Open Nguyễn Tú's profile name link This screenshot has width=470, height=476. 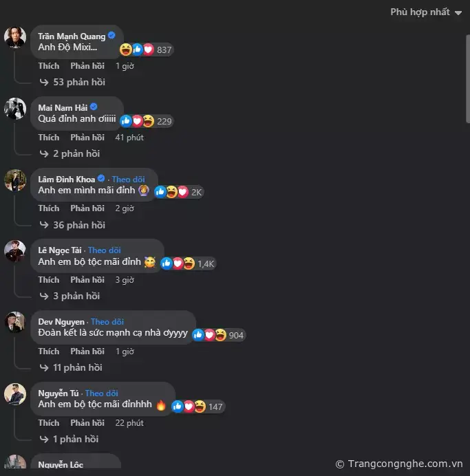[x=58, y=393]
